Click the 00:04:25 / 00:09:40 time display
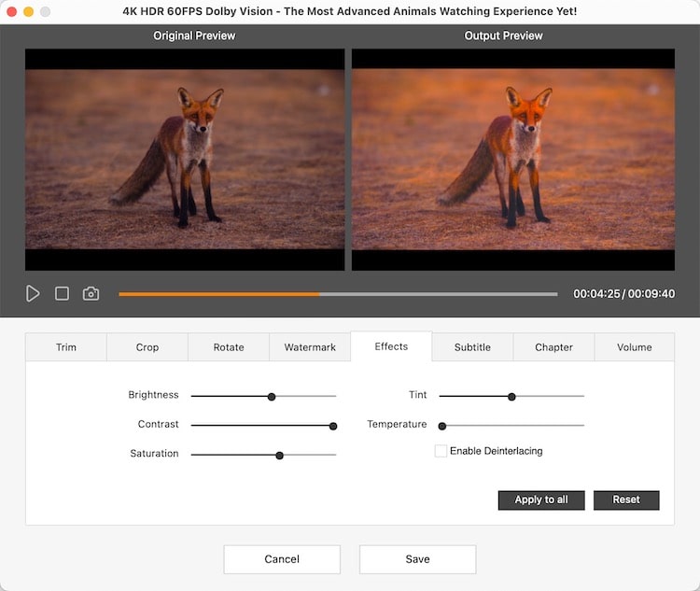This screenshot has height=591, width=700. point(623,294)
